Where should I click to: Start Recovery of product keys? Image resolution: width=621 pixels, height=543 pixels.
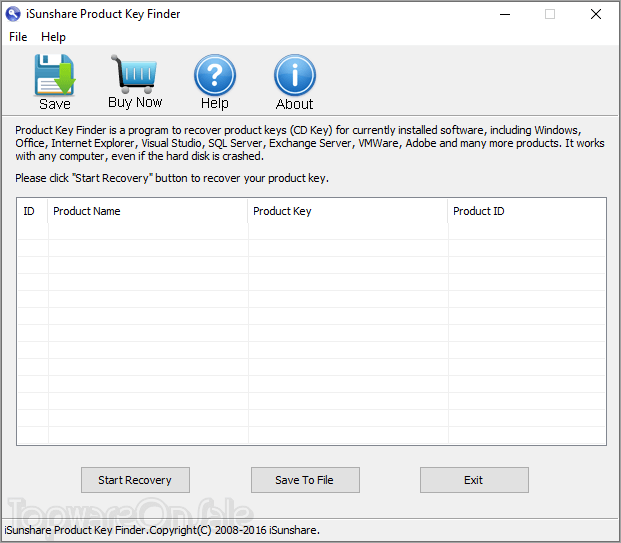(x=135, y=480)
